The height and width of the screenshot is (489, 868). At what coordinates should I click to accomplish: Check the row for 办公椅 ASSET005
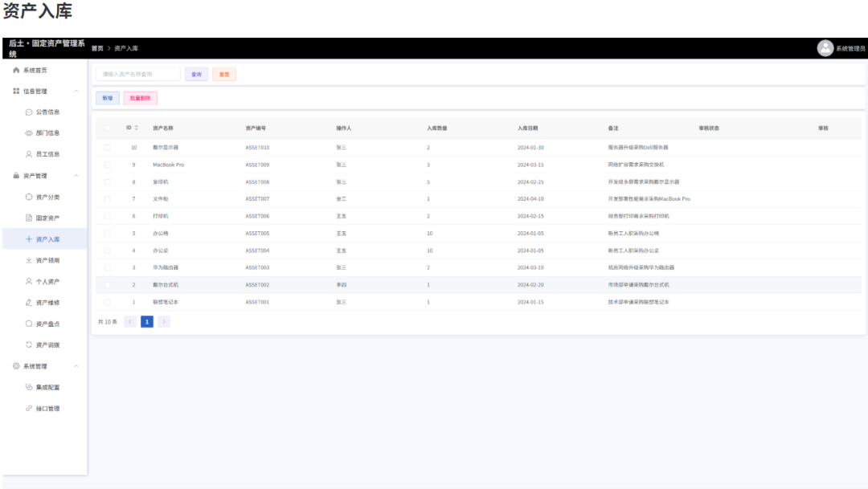coord(108,234)
